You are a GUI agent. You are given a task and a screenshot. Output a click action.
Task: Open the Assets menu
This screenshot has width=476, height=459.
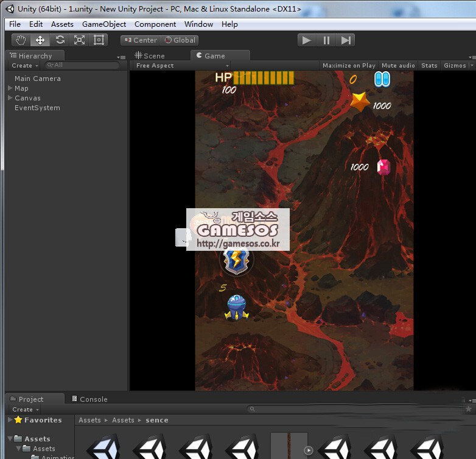pyautogui.click(x=62, y=24)
